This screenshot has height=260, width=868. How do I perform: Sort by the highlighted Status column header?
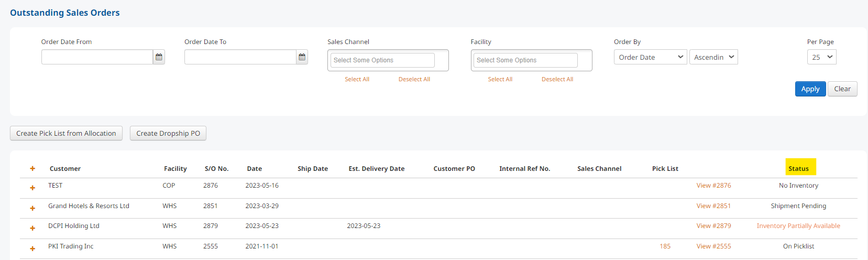pyautogui.click(x=798, y=169)
